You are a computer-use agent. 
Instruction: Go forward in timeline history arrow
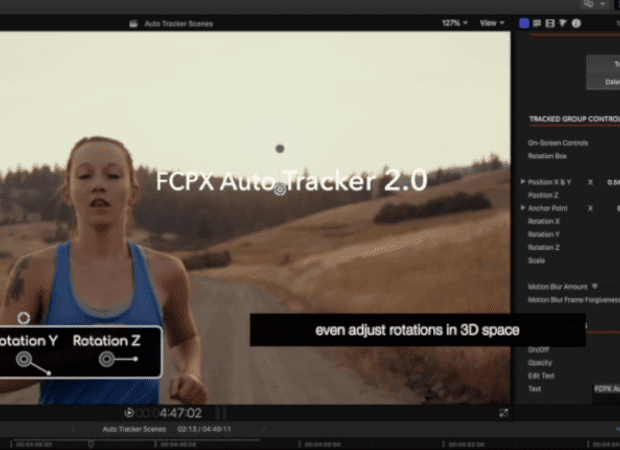264,429
